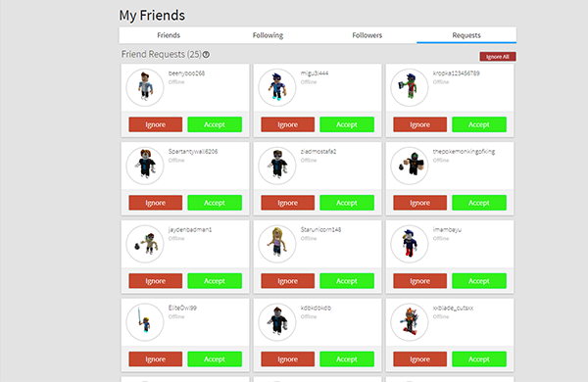Ignore kropka123456789's friend request

(420, 124)
